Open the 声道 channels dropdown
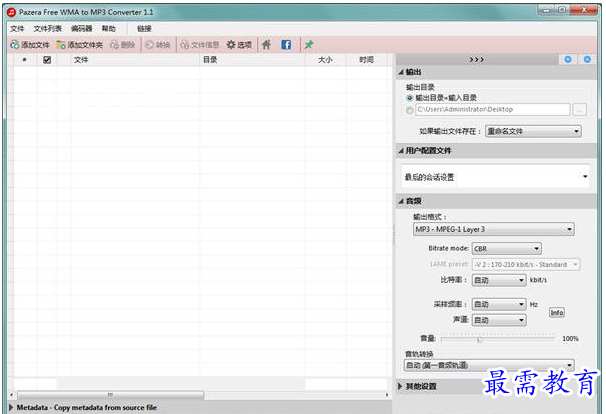This screenshot has width=606, height=414. coord(499,320)
